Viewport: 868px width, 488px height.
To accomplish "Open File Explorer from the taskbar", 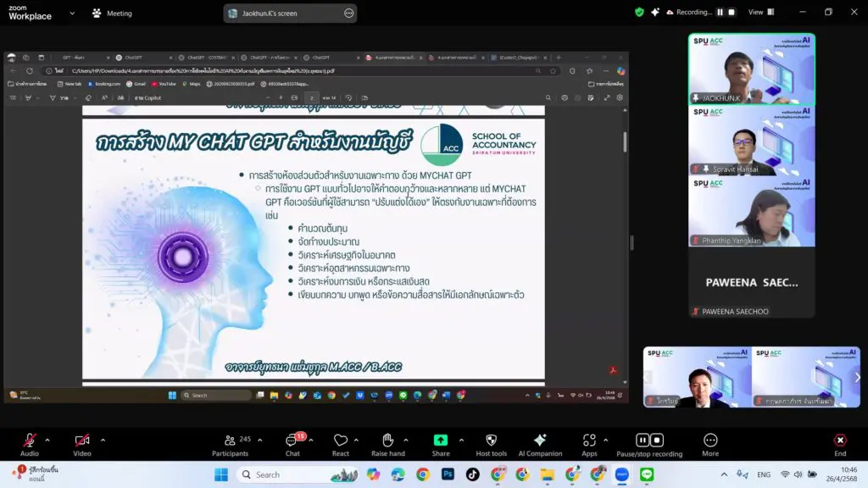I will click(x=548, y=474).
